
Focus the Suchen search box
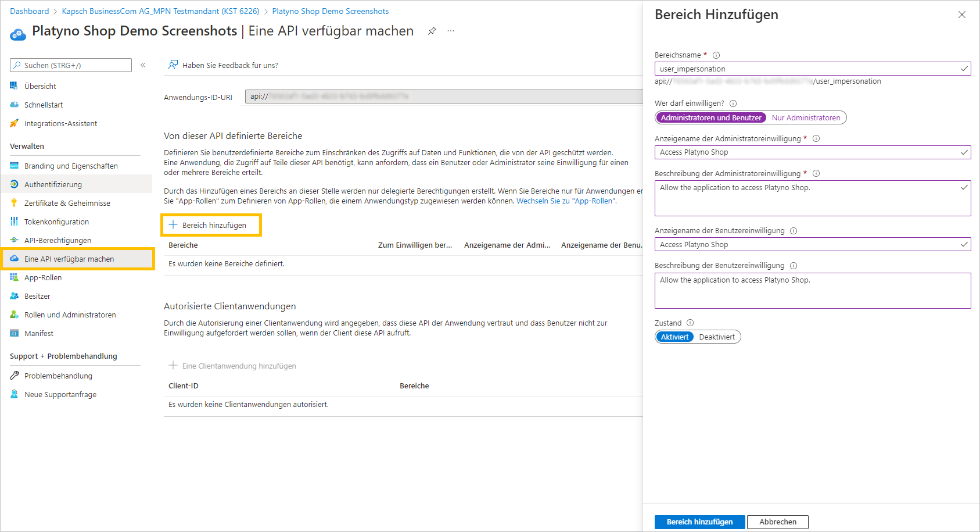click(x=71, y=65)
